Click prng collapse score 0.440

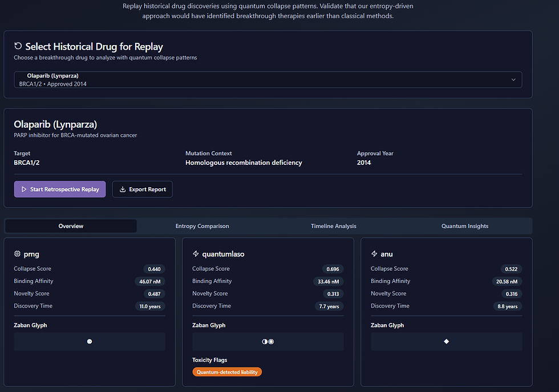[155, 269]
